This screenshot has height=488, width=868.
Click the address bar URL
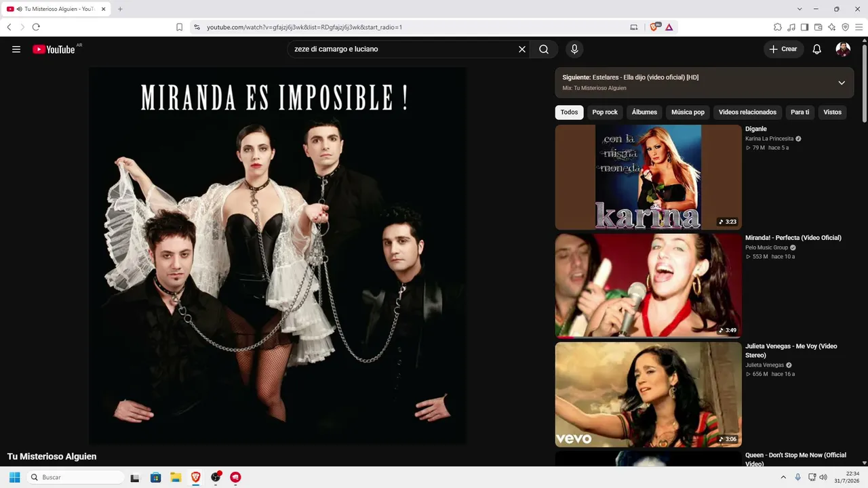(x=304, y=27)
